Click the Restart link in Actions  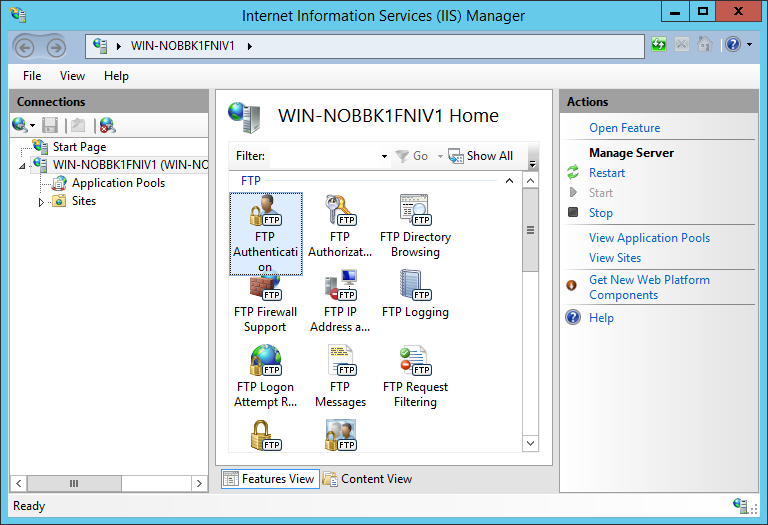pyautogui.click(x=607, y=173)
